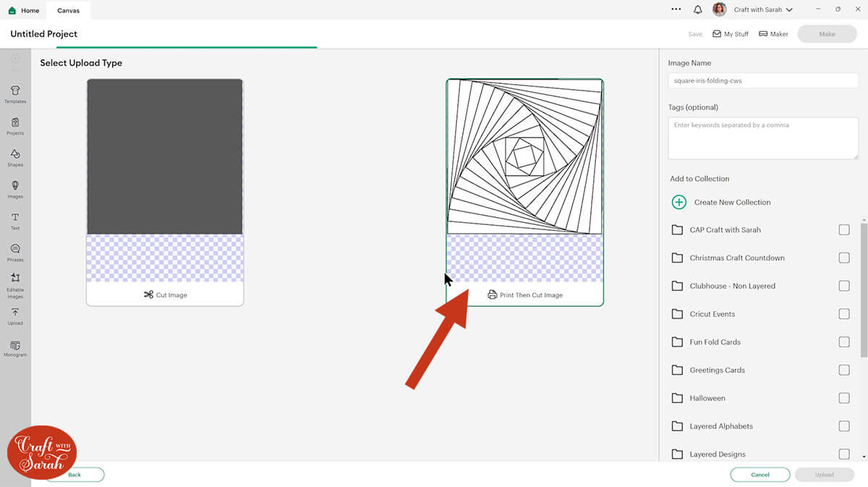This screenshot has height=487, width=868.
Task: Switch to the Canvas tab
Action: click(69, 10)
